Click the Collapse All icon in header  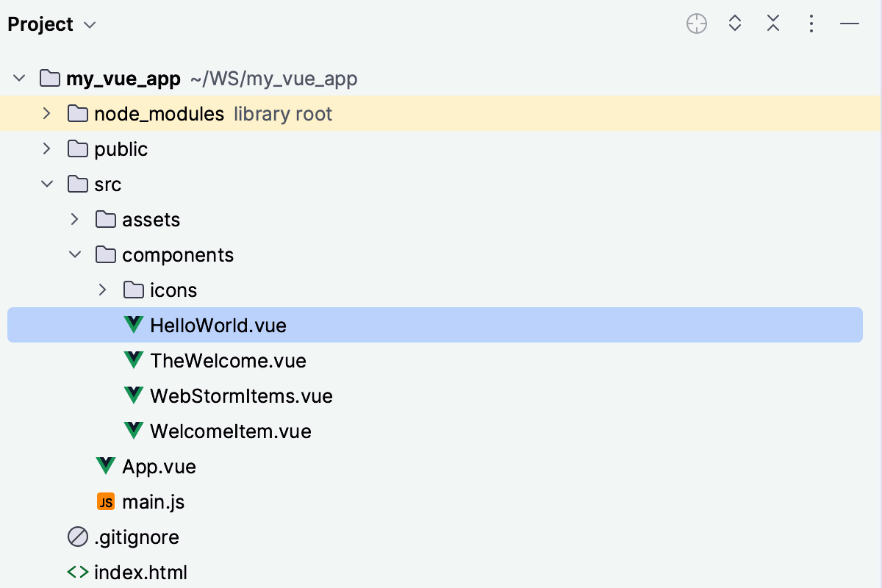772,24
